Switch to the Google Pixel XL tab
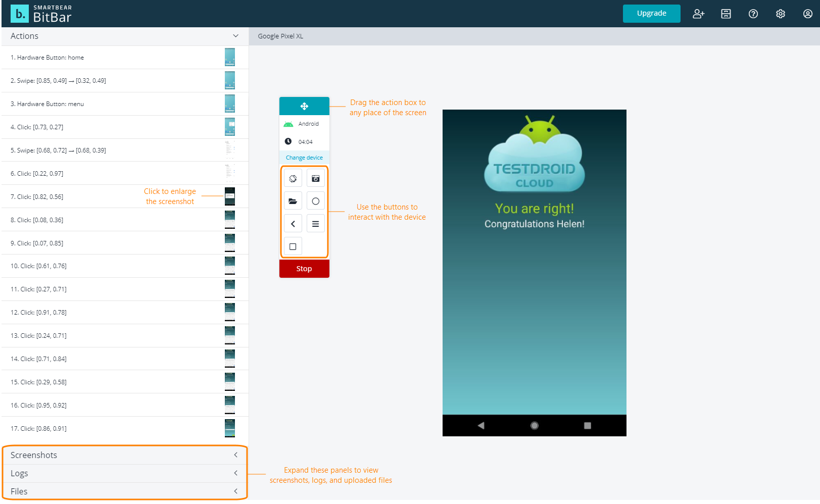The image size is (820, 504). pos(280,36)
